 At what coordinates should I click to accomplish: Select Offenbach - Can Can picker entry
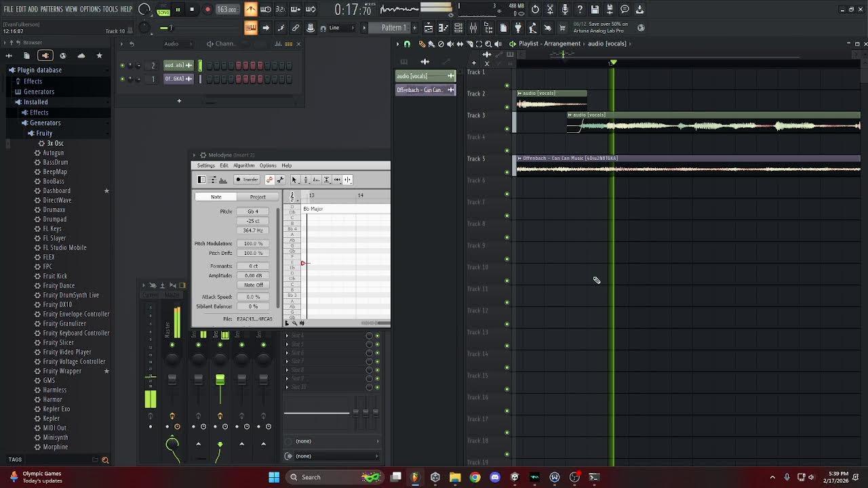425,89
